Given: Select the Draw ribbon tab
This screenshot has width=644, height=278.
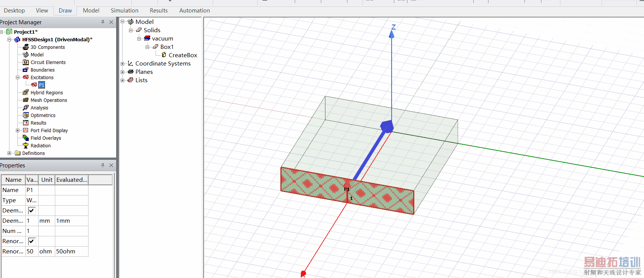Looking at the screenshot, I should point(65,11).
